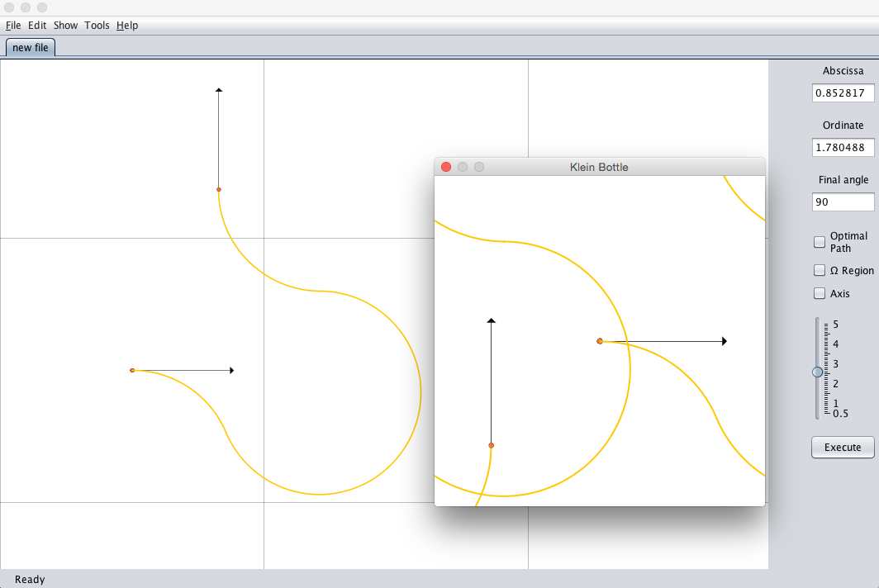Click the Ordinate input field

[x=843, y=148]
